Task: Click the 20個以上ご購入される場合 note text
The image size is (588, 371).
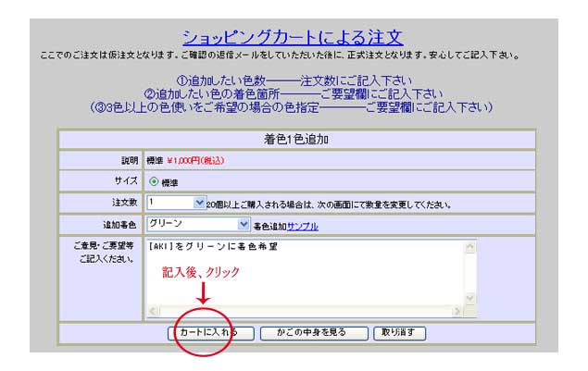Action: (x=329, y=205)
